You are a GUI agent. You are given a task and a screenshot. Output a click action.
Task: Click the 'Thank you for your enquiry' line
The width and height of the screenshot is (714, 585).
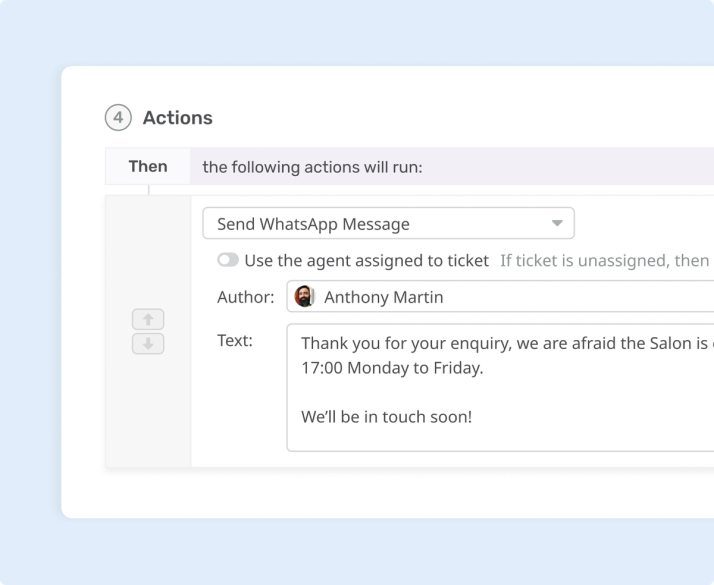pyautogui.click(x=505, y=343)
